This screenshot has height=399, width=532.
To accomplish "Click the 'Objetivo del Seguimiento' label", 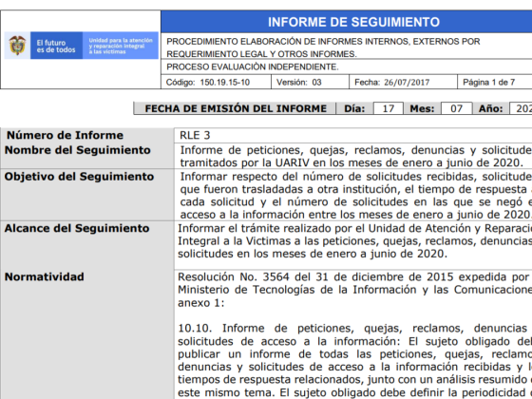I will 79,177.
